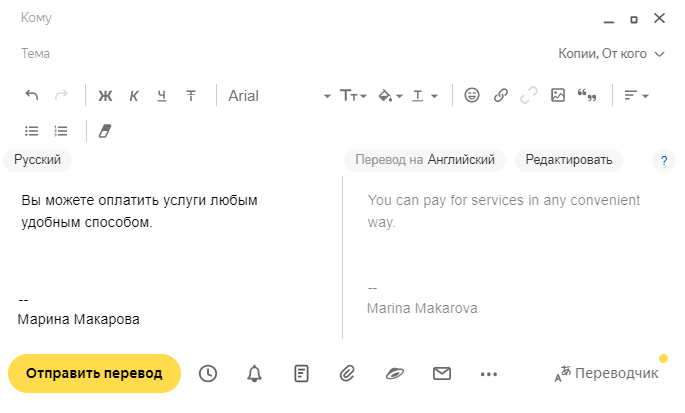Change the Английский target language

461,160
